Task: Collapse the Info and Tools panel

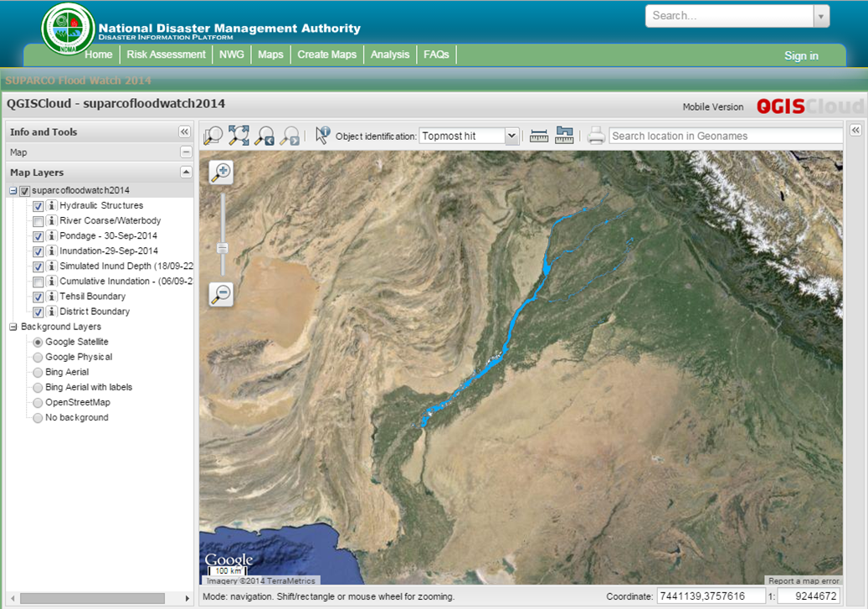Action: point(184,132)
